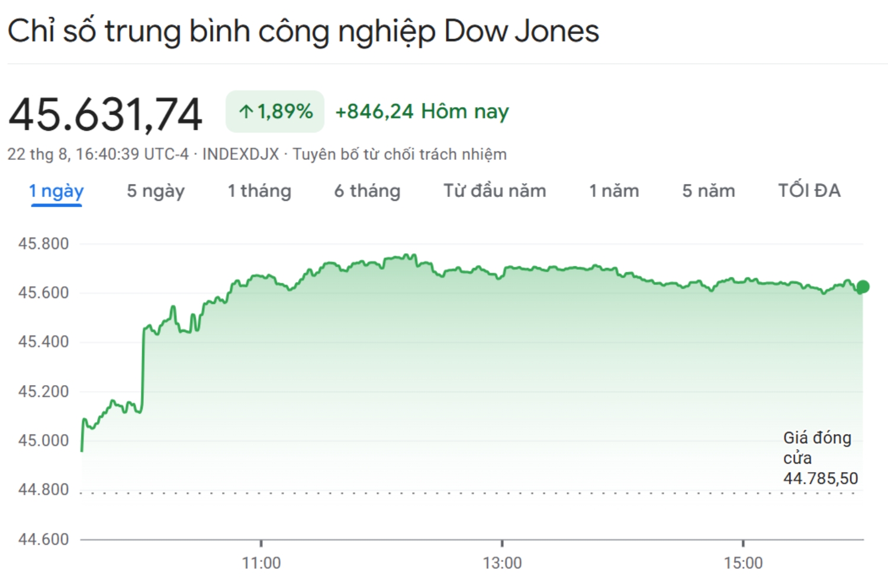Switch to the 5 ngày view
The width and height of the screenshot is (888, 588).
tap(155, 190)
